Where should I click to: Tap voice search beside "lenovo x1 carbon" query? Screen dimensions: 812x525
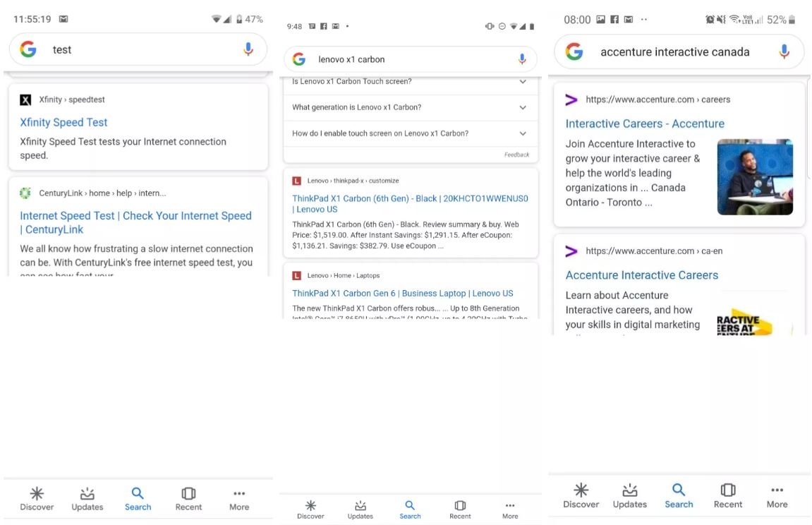pos(522,59)
